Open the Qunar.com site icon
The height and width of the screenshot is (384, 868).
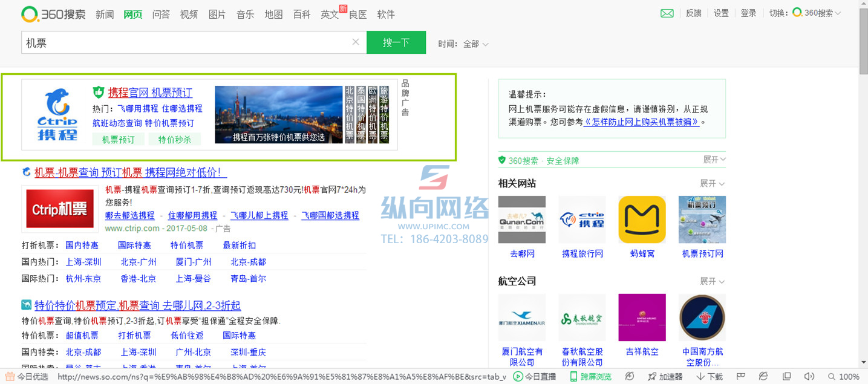pos(521,220)
